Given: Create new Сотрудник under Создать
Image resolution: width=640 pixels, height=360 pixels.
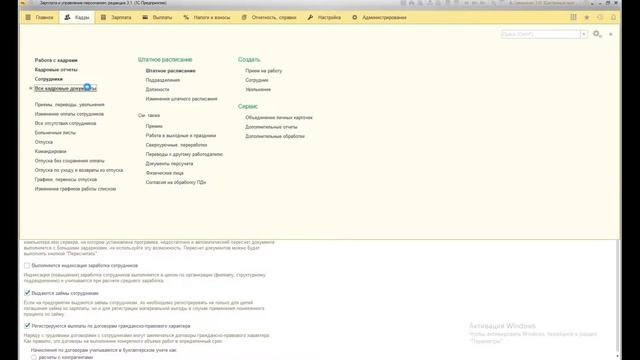Looking at the screenshot, I should pyautogui.click(x=257, y=80).
